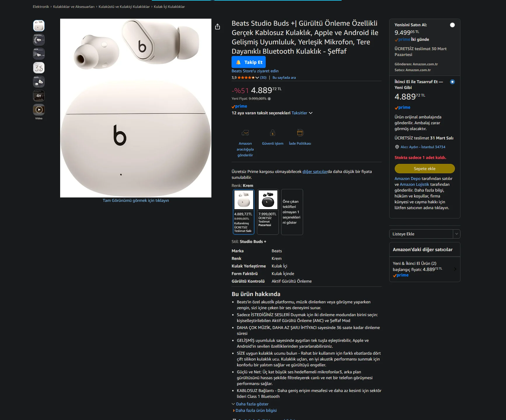Click the share icon beside product image
The image size is (506, 420).
[218, 27]
